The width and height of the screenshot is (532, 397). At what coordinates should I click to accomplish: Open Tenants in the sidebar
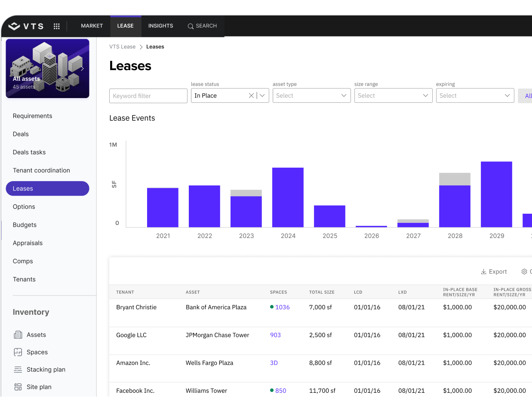[24, 279]
